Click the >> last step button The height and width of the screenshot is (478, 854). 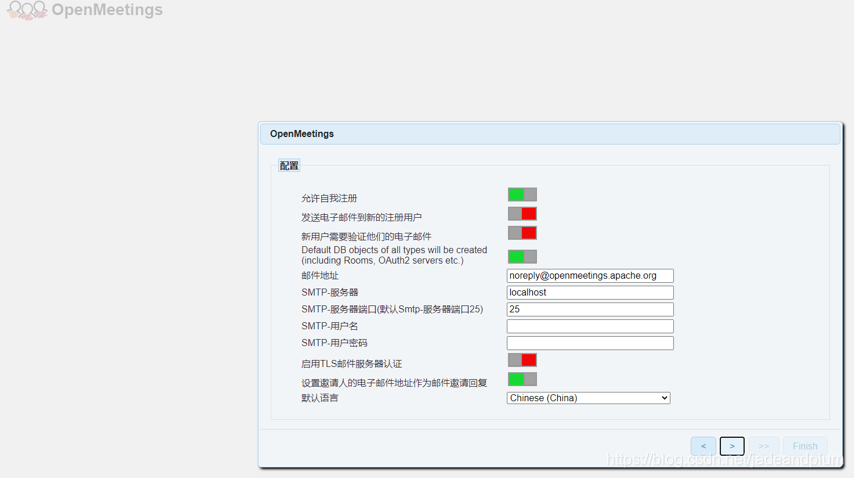coord(764,446)
